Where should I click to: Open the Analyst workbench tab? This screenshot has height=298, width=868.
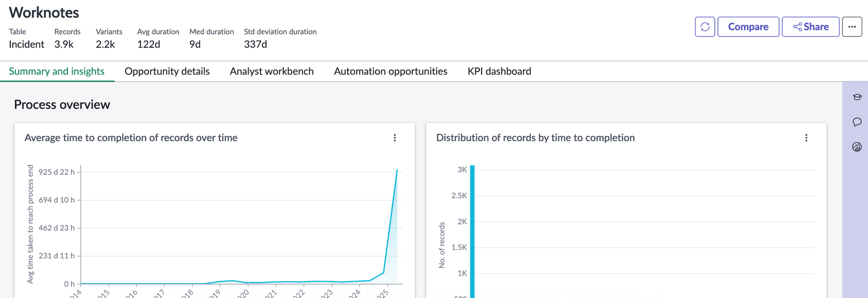click(271, 71)
